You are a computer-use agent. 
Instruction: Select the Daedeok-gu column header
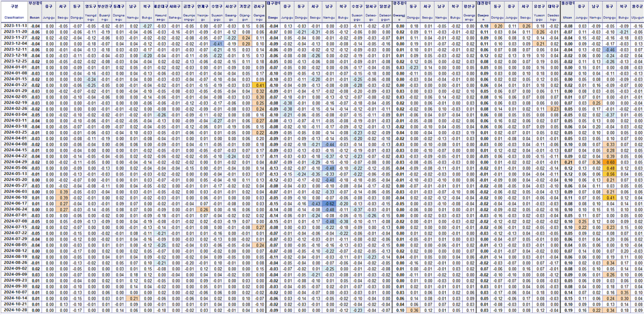(554, 18)
